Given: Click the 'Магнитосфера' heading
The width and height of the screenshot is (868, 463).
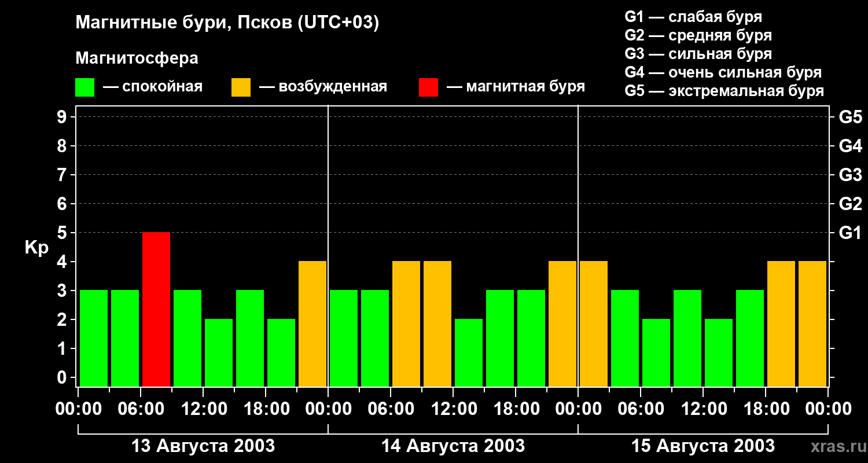Looking at the screenshot, I should pyautogui.click(x=137, y=58).
